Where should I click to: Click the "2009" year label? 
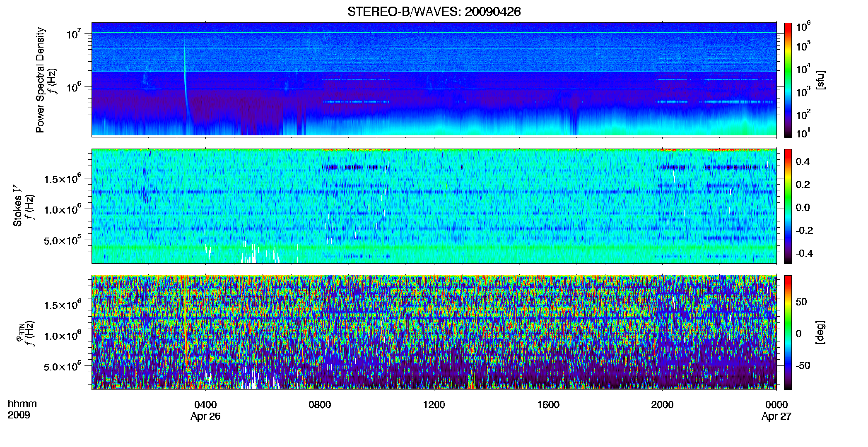pos(19,415)
